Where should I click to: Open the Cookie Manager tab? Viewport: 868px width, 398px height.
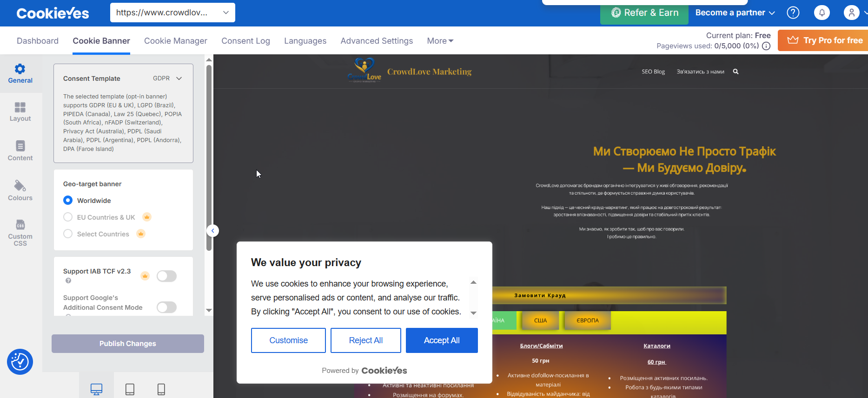click(x=176, y=41)
